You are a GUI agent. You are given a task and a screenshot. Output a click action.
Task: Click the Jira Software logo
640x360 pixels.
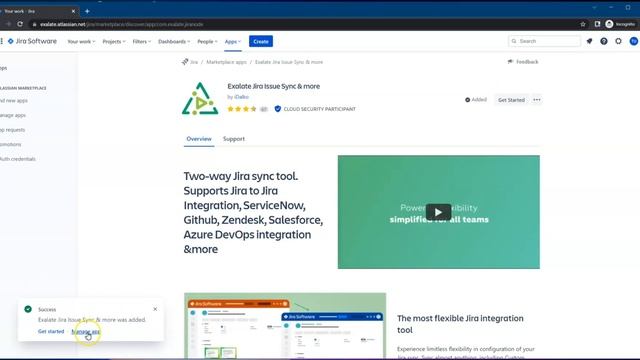(32, 41)
